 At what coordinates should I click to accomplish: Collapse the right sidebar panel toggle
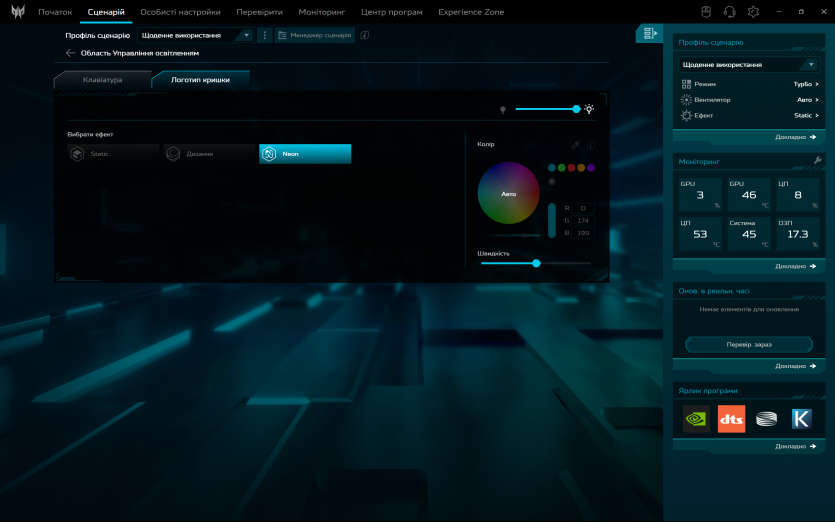(x=650, y=34)
